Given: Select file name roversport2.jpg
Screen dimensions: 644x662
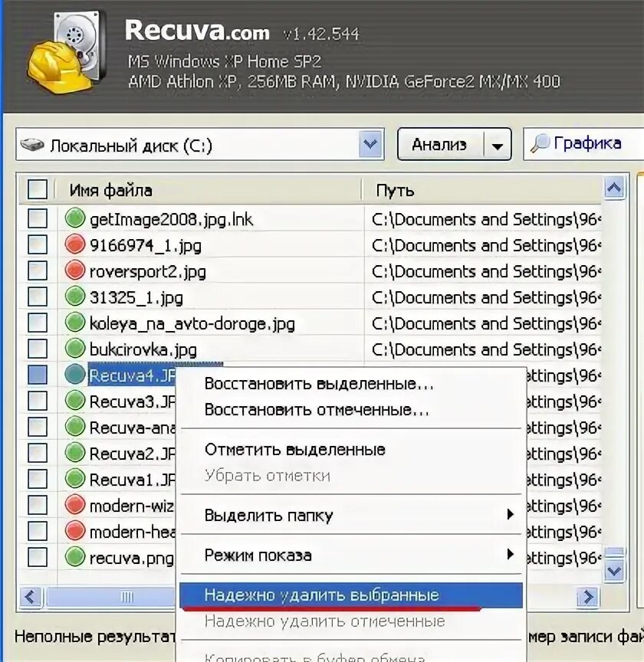Looking at the screenshot, I should [147, 272].
